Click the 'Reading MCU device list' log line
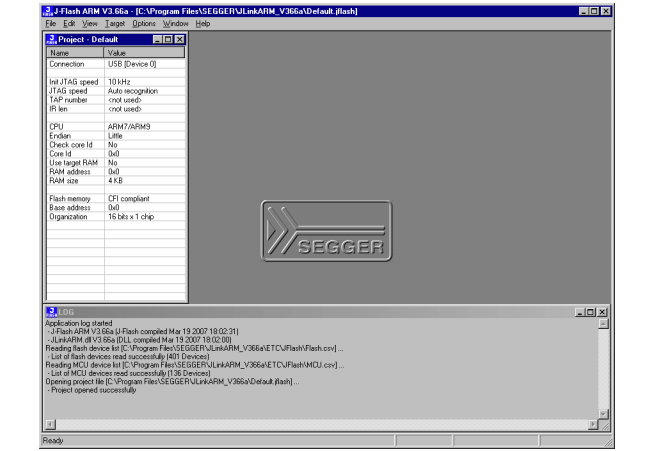This screenshot has width=660, height=451. point(195,365)
